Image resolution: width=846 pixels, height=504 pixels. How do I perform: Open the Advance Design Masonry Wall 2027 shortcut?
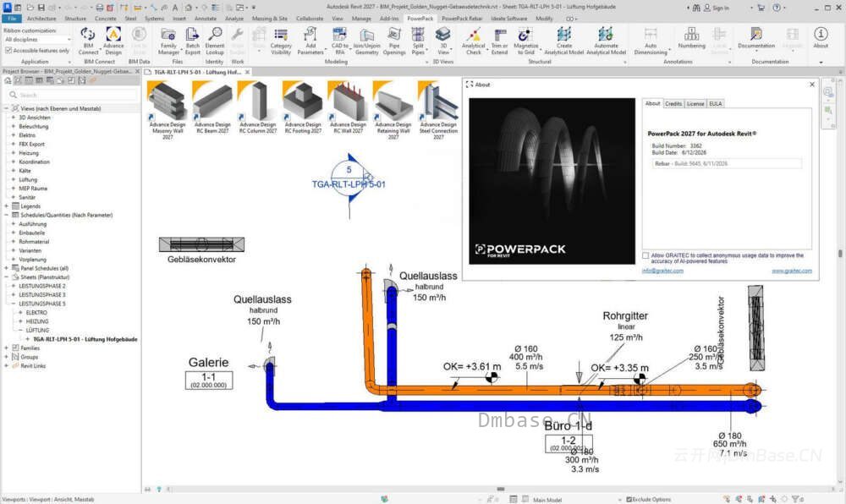coord(168,110)
